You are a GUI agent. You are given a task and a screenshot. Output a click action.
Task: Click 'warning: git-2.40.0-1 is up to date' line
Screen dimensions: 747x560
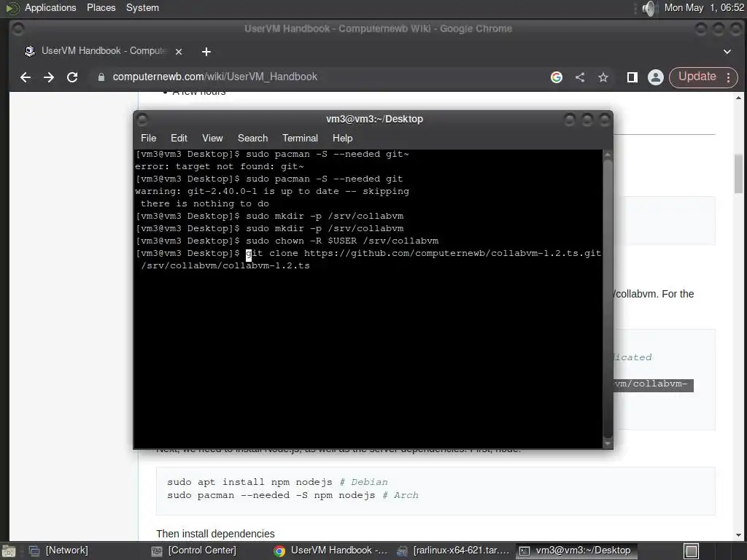click(272, 192)
